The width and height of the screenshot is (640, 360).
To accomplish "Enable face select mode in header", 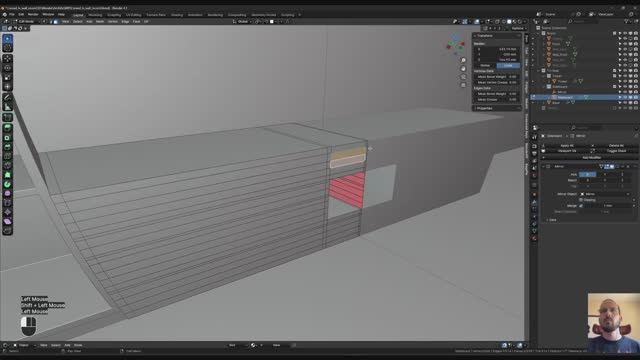I will [x=56, y=22].
